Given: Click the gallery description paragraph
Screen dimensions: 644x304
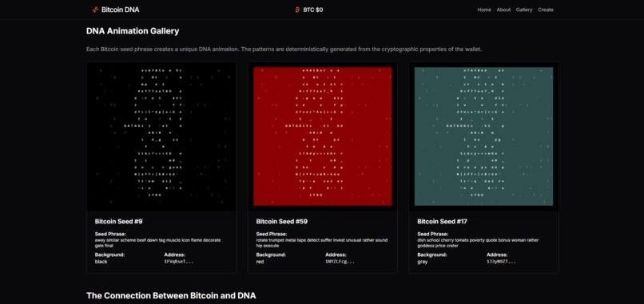Looking at the screenshot, I should pos(284,49).
